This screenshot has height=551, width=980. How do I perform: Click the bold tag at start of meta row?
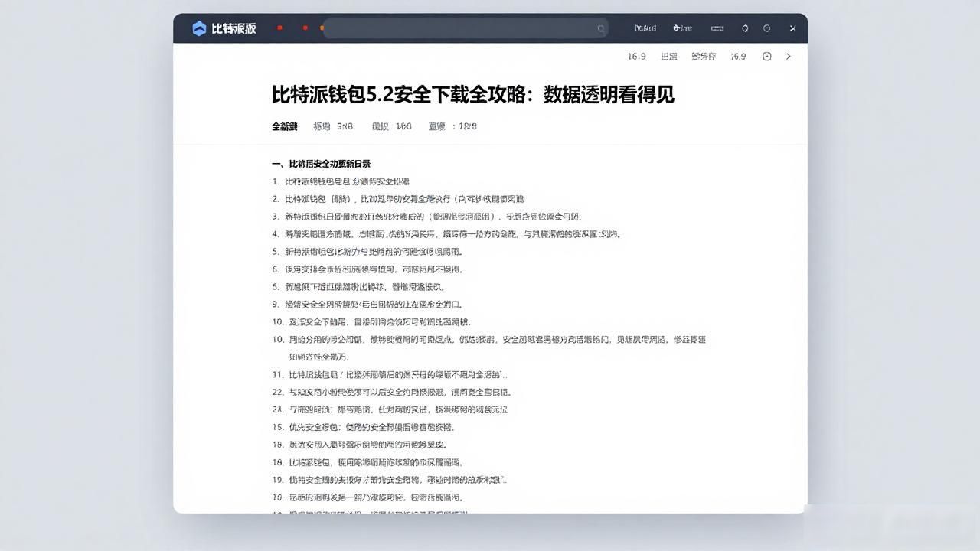coord(285,126)
